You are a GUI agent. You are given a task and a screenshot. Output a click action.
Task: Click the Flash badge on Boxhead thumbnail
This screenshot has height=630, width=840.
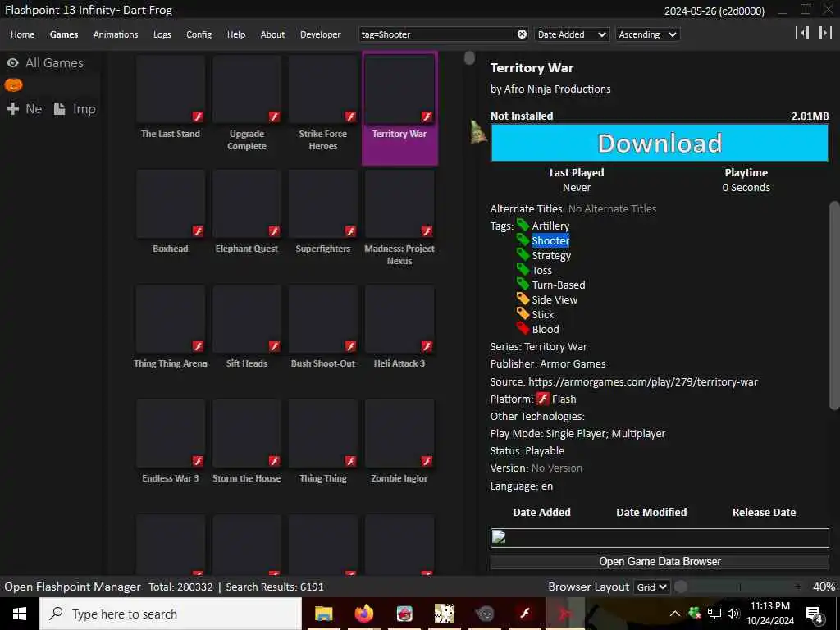[x=198, y=231]
